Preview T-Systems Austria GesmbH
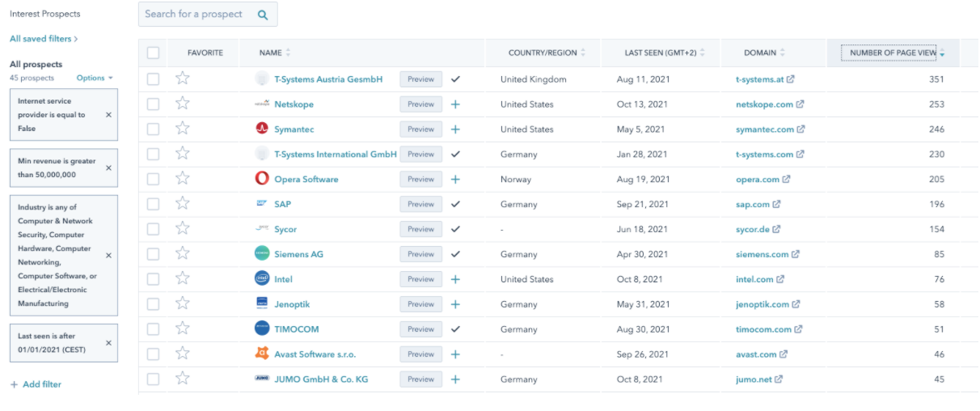Screen dimensions: 980x411 click(x=420, y=79)
